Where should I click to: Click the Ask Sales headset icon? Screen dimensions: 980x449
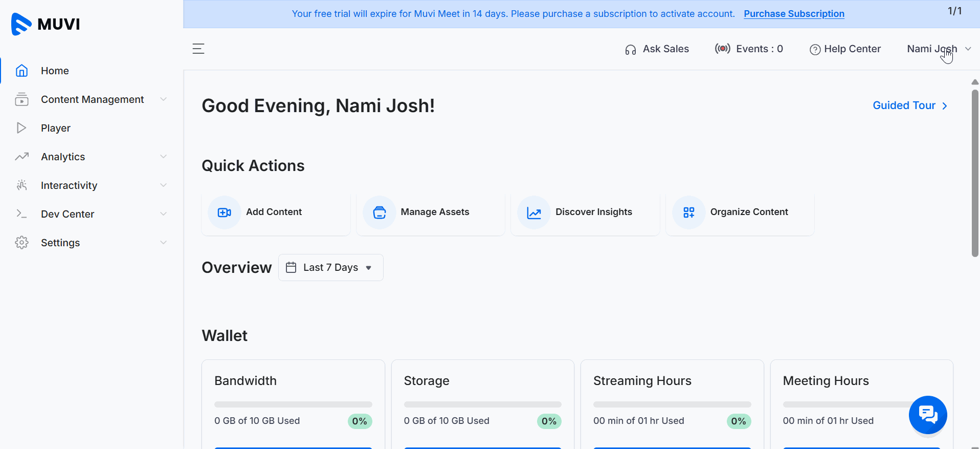(x=630, y=50)
